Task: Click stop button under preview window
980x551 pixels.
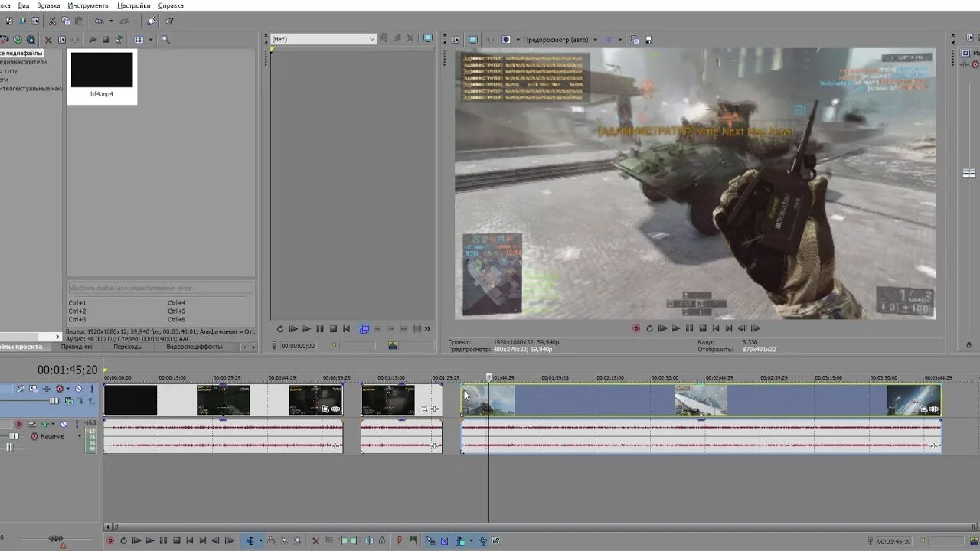Action: [703, 328]
